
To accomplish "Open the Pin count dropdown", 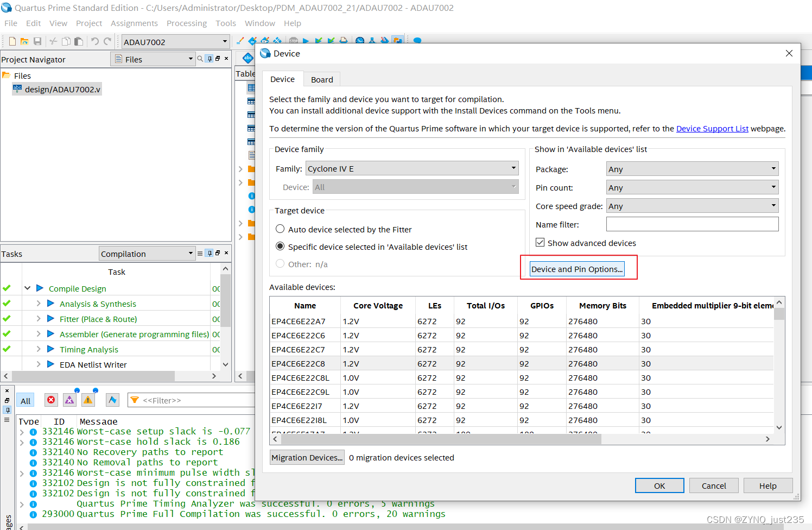I will 692,187.
